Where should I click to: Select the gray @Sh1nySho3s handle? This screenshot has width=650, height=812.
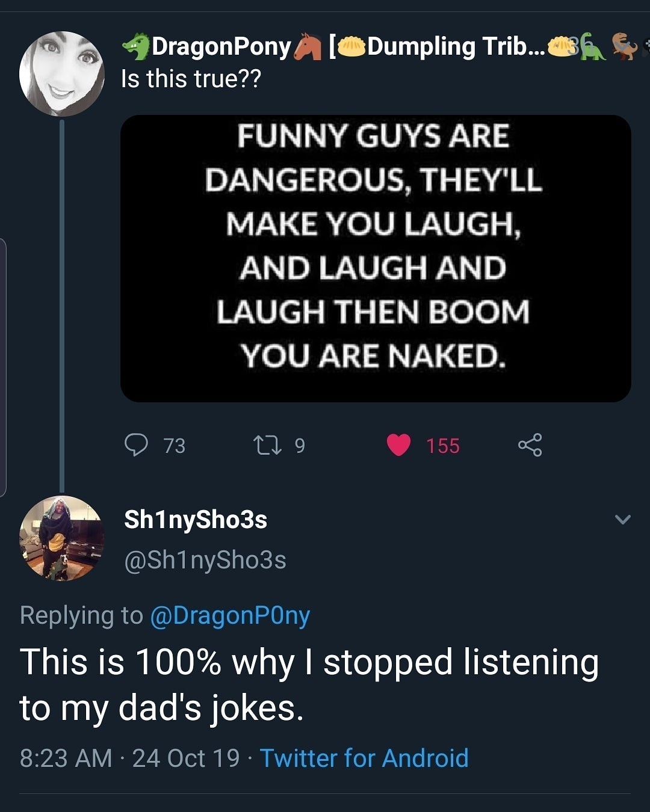point(205,560)
